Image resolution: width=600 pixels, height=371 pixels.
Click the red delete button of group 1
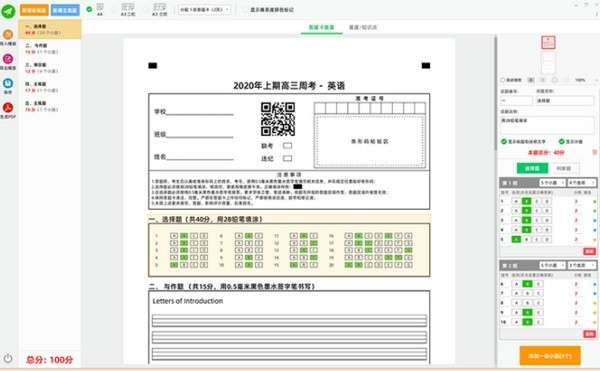click(589, 251)
